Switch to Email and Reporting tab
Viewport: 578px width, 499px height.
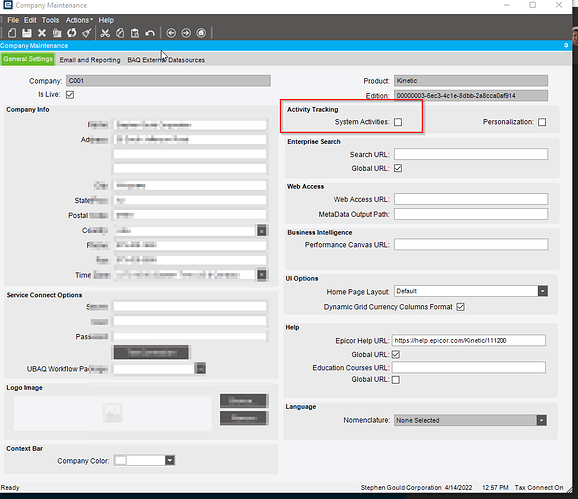coord(90,60)
